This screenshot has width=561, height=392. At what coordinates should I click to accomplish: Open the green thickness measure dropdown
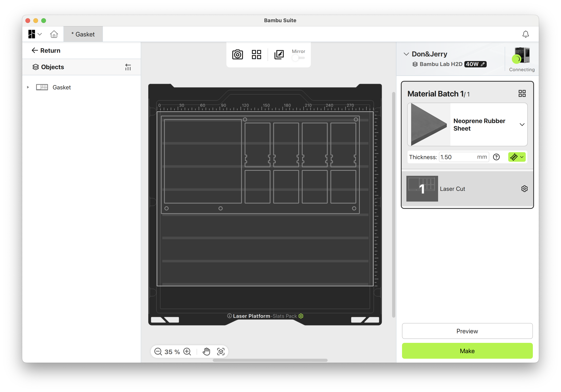click(517, 157)
